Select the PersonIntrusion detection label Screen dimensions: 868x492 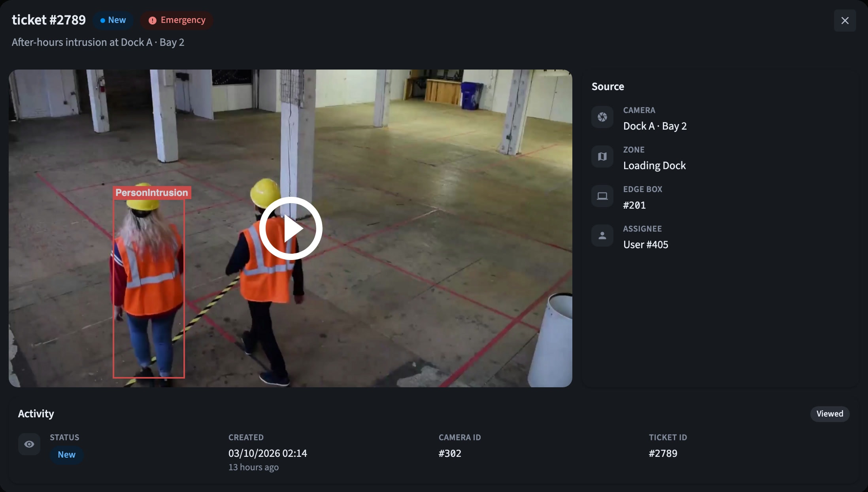(152, 192)
